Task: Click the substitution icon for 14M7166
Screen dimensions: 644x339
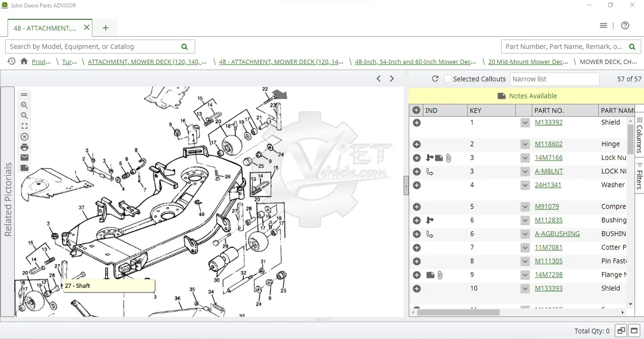Action: point(429,158)
